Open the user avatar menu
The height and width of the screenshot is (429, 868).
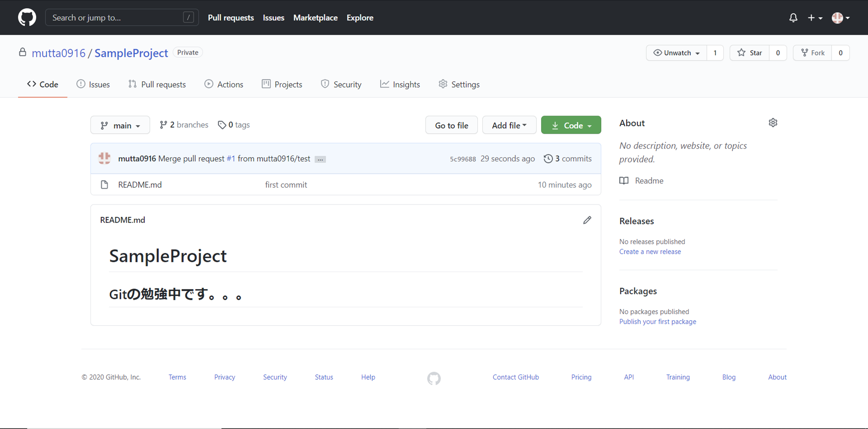(x=841, y=18)
